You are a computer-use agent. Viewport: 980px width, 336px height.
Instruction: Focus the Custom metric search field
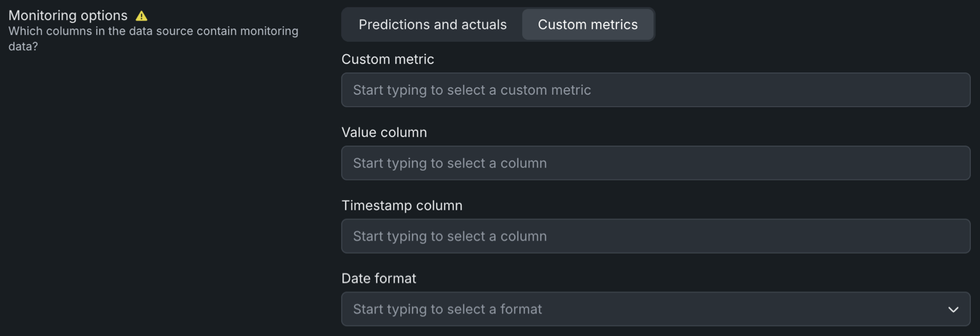click(x=655, y=90)
